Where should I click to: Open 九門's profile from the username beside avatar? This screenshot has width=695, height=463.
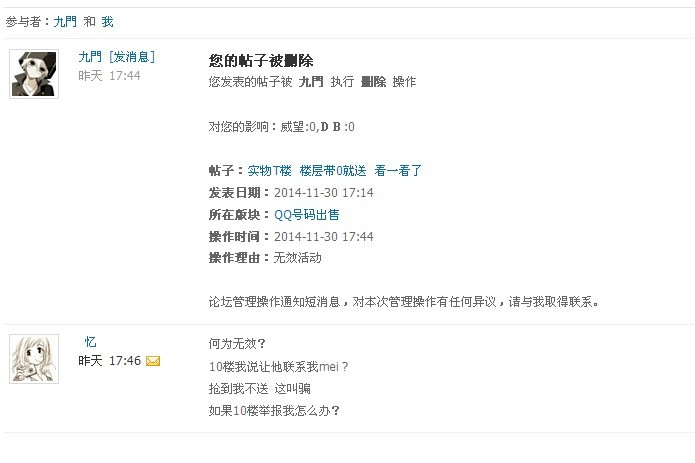(90, 57)
